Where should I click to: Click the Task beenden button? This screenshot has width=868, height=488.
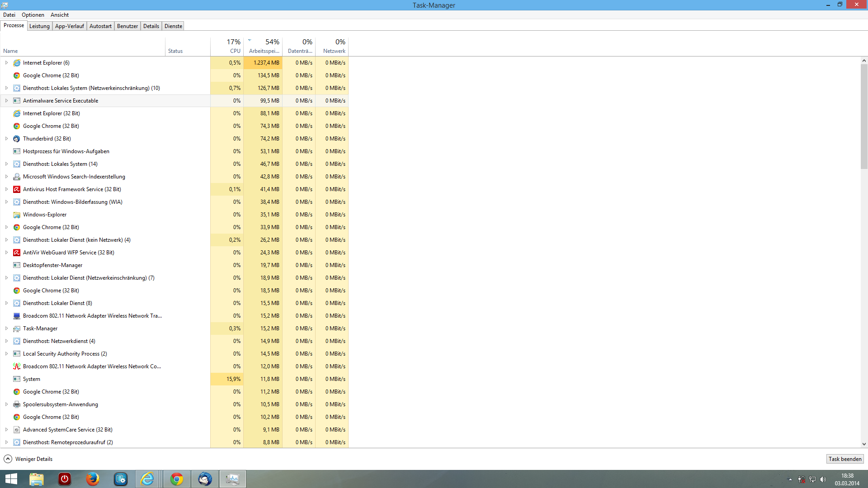(x=844, y=459)
